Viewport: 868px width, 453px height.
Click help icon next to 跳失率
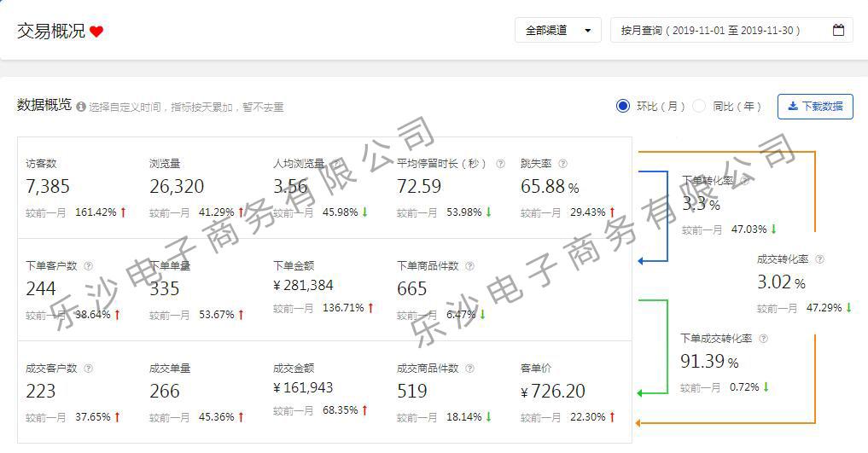(x=562, y=164)
